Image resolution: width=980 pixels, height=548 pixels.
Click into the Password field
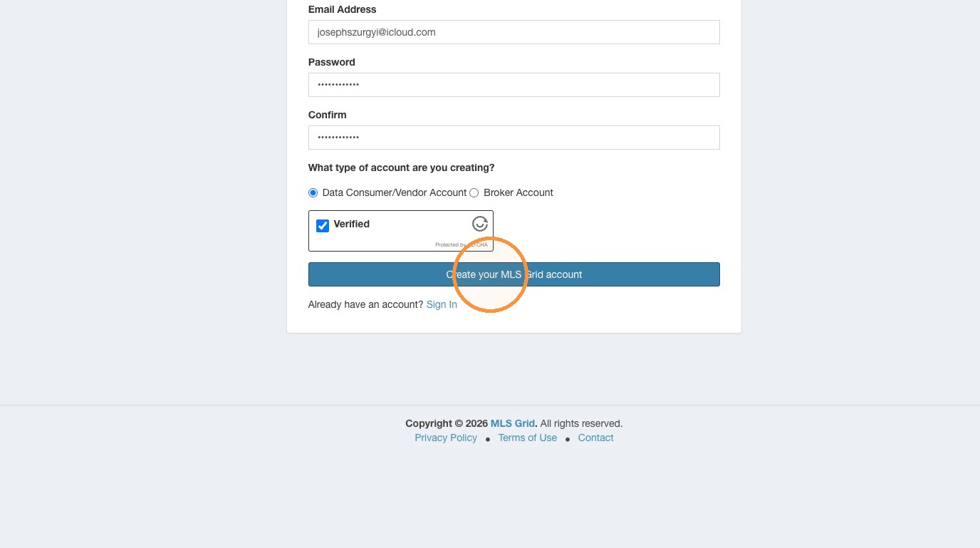click(x=514, y=85)
